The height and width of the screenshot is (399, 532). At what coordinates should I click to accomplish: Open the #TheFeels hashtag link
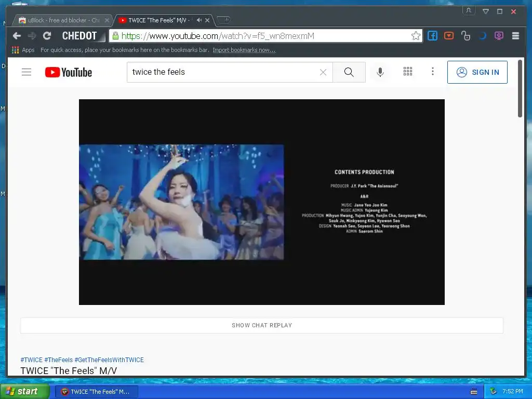(58, 360)
